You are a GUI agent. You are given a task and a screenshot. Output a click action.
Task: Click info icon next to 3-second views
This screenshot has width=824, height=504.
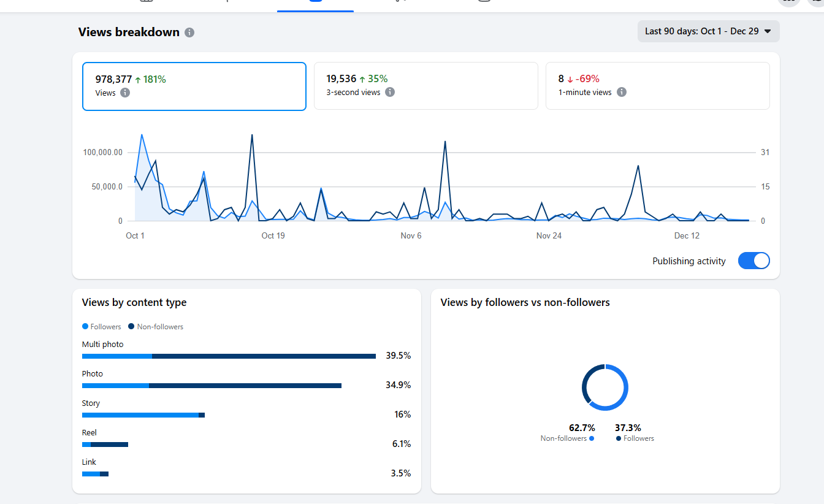pyautogui.click(x=390, y=92)
